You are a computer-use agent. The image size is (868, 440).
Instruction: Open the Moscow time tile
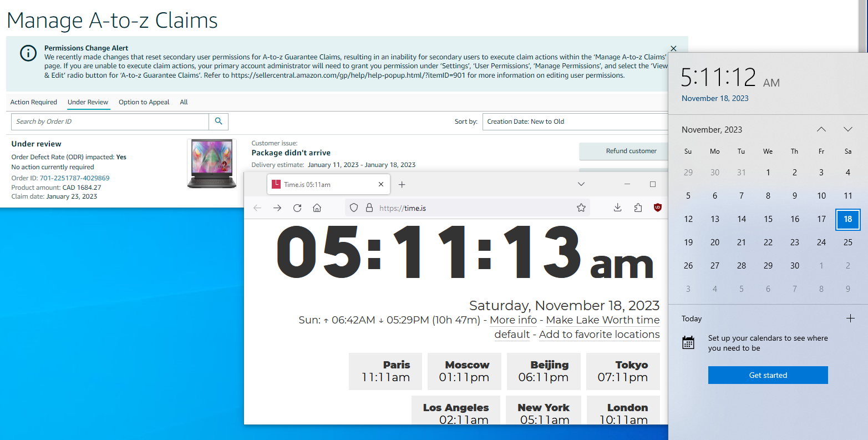(x=464, y=371)
